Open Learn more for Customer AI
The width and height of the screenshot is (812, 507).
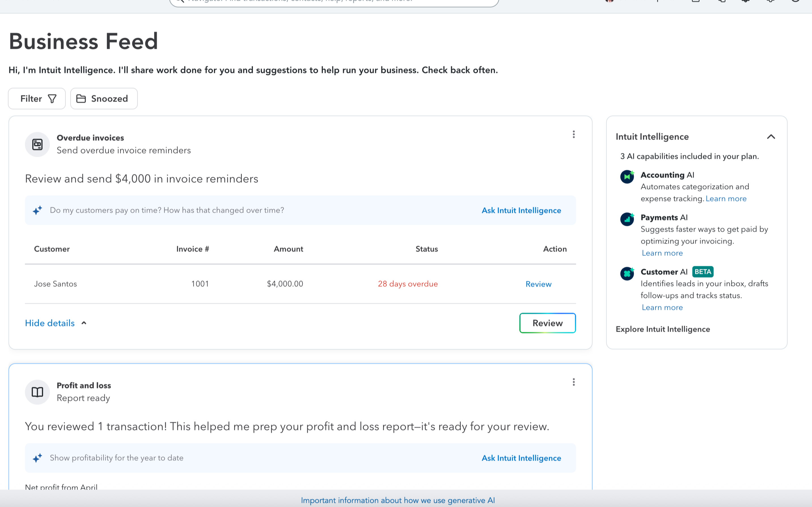(x=662, y=307)
